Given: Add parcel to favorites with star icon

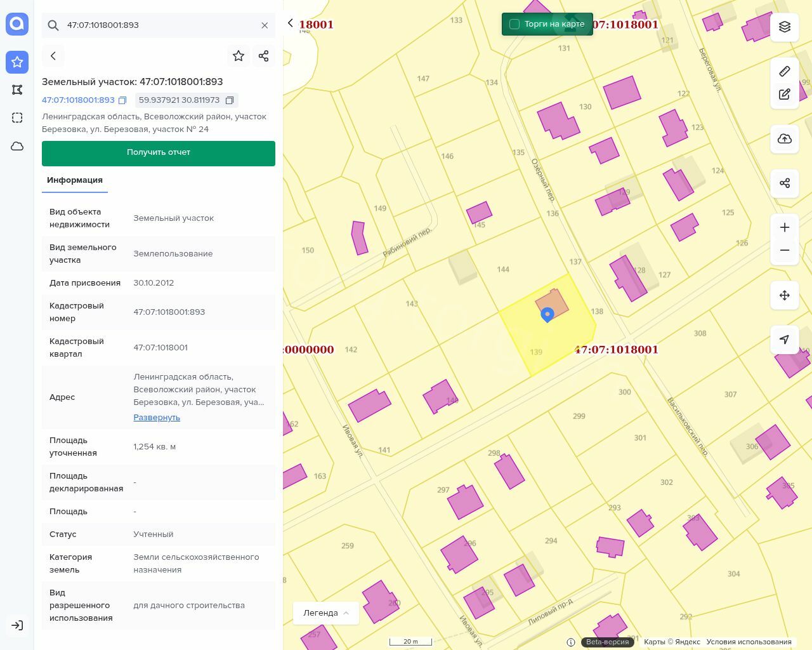Looking at the screenshot, I should click(x=239, y=56).
